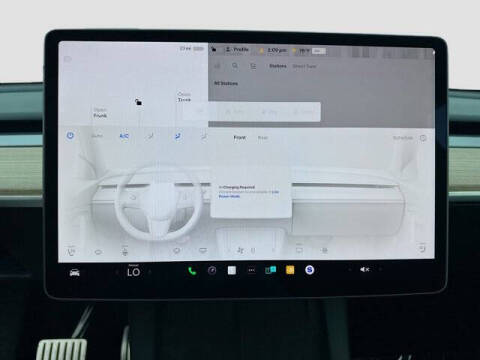The image size is (480, 360).
Task: Open media search with the magnifier icon
Action: [235, 66]
